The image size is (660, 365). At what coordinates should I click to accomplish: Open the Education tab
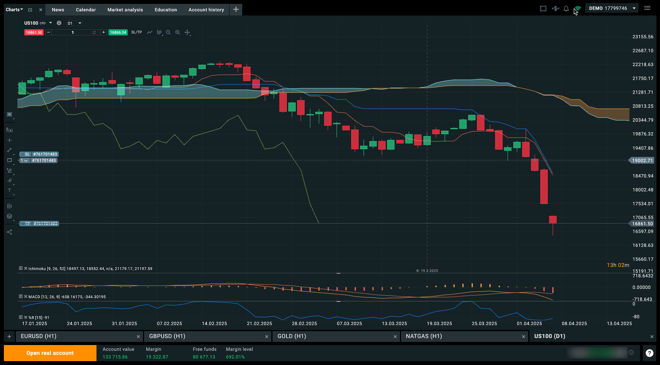pyautogui.click(x=165, y=10)
